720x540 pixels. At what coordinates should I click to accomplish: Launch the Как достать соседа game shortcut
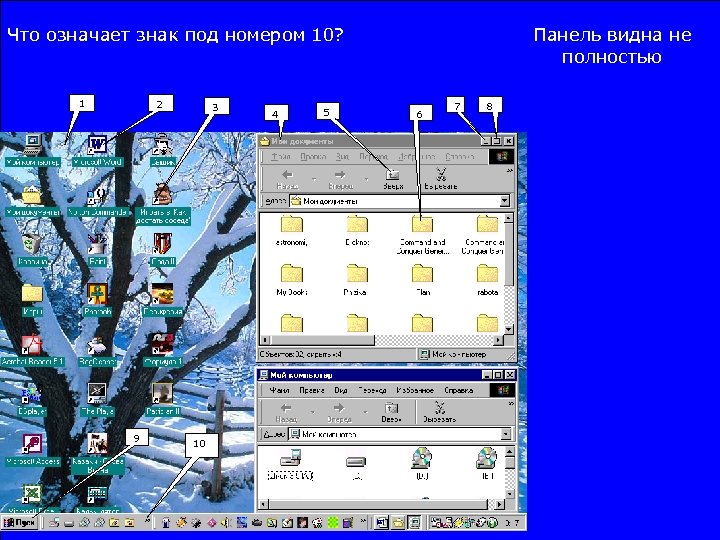[x=163, y=204]
